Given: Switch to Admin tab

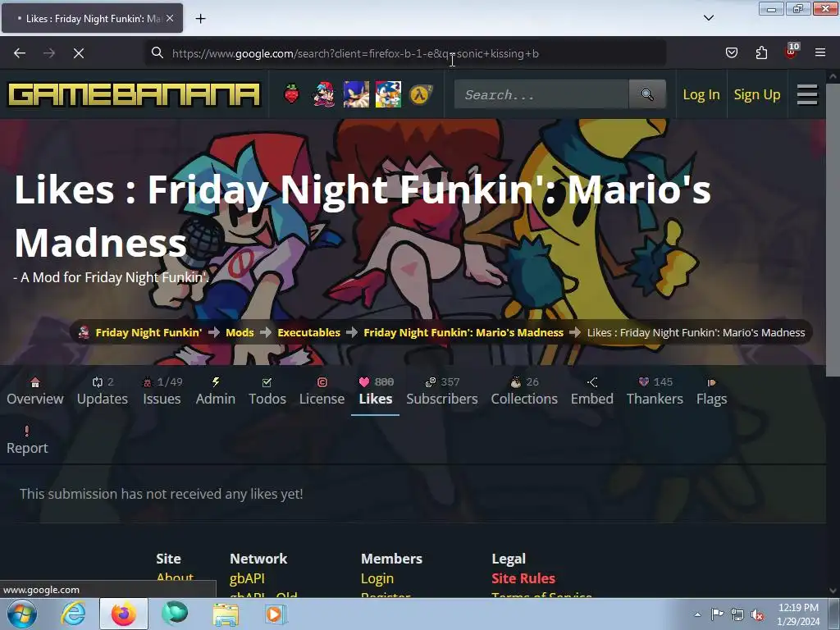Looking at the screenshot, I should pyautogui.click(x=216, y=391).
